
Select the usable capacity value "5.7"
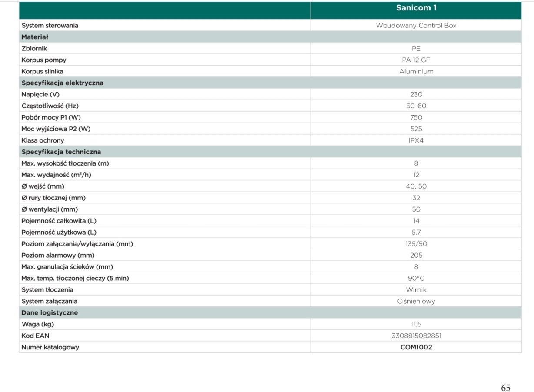(416, 233)
